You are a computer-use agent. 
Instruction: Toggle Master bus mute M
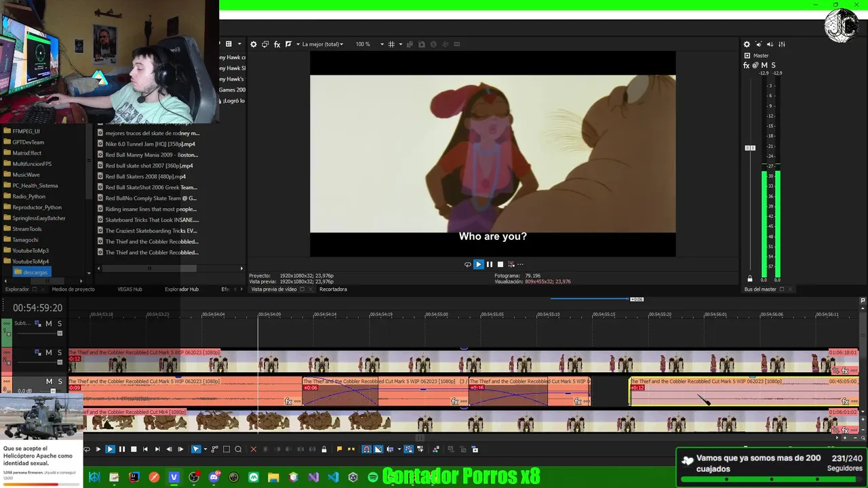pos(764,66)
